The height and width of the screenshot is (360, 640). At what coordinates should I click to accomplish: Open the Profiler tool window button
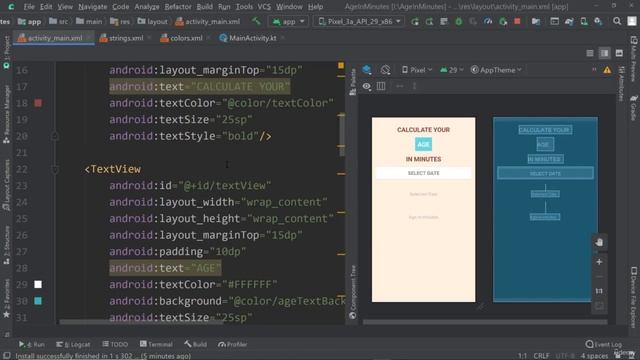(233, 344)
